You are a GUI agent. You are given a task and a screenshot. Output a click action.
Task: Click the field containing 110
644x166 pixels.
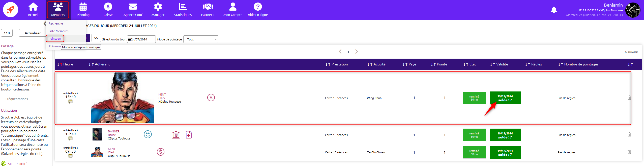[x=7, y=33]
